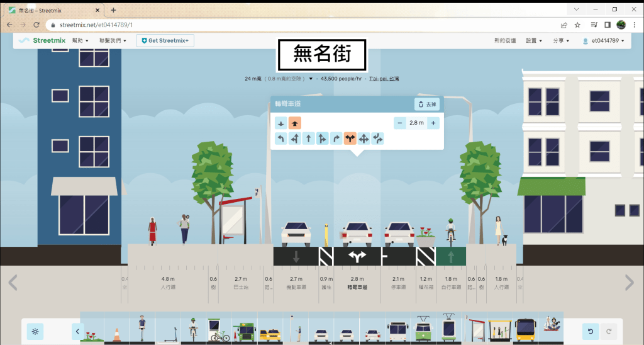Image resolution: width=644 pixels, height=345 pixels.
Task: Go to previous street section with left arrow
Action: coord(13,283)
